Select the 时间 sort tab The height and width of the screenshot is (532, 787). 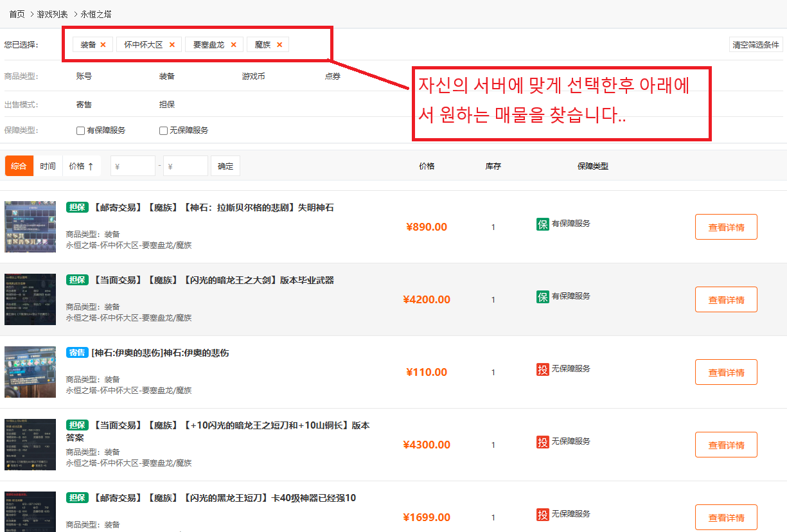48,166
